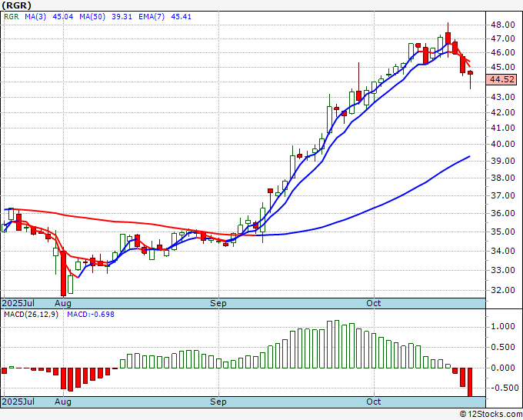Click the 0.000 MACD axis label
The width and height of the screenshot is (523, 420).
[x=503, y=368]
